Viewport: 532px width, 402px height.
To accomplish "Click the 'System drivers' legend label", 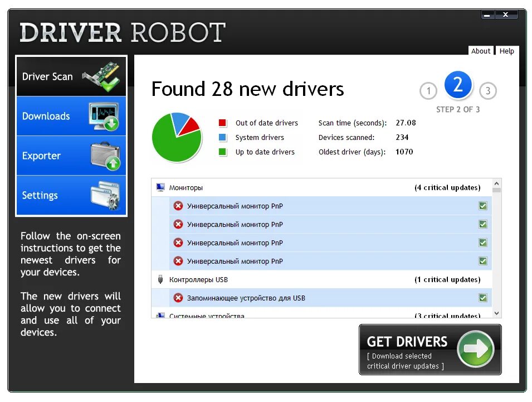I will click(x=260, y=137).
